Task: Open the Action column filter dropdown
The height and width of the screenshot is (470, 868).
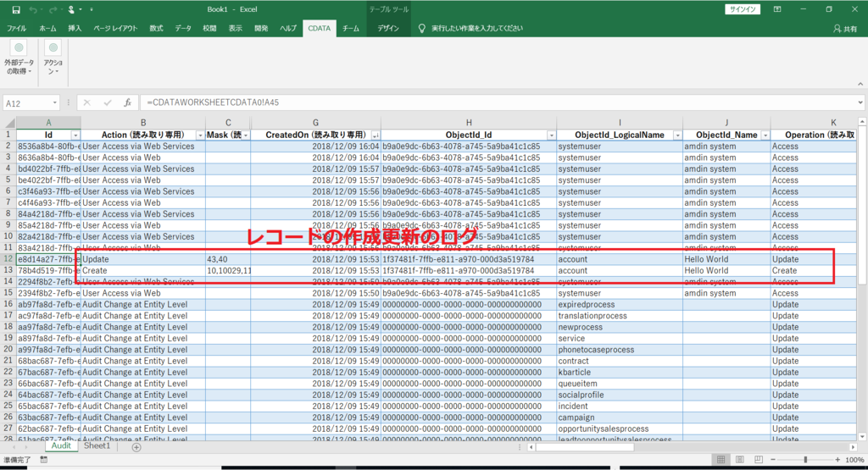Action: [x=200, y=135]
